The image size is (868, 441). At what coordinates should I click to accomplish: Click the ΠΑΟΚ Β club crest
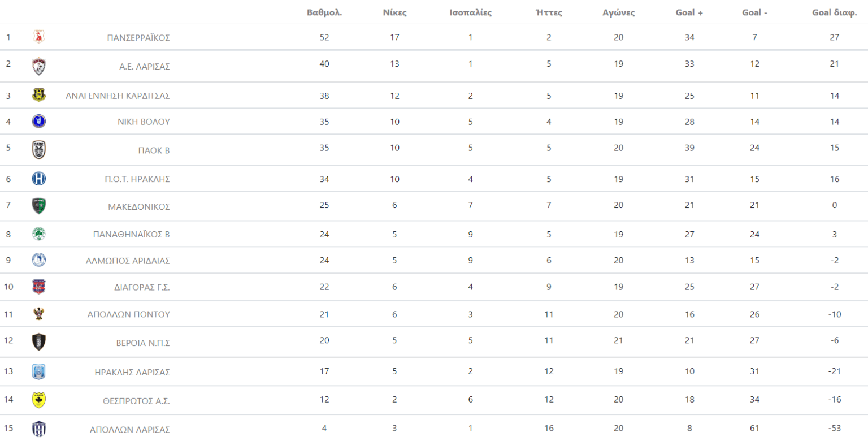pos(39,150)
